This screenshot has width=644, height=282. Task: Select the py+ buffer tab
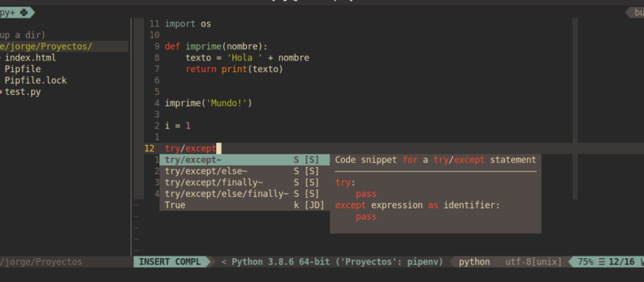point(16,13)
